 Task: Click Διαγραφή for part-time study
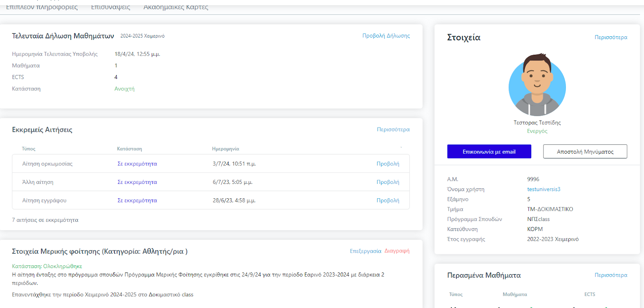[397, 251]
